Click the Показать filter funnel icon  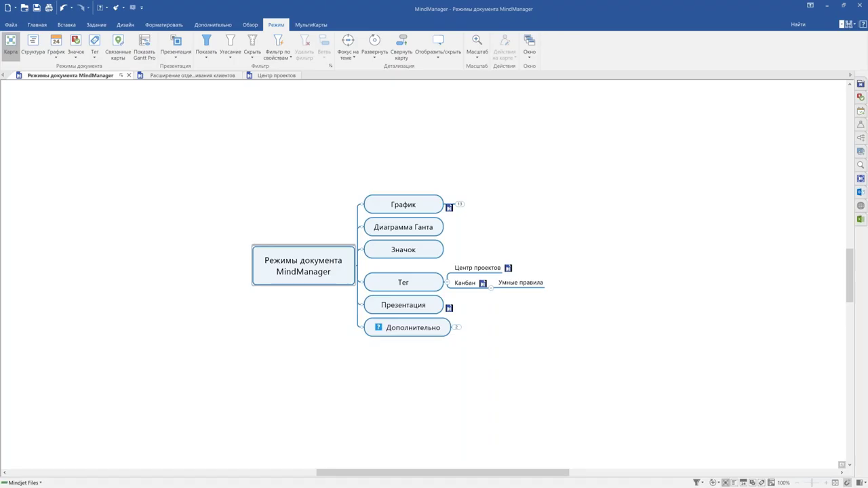click(207, 41)
